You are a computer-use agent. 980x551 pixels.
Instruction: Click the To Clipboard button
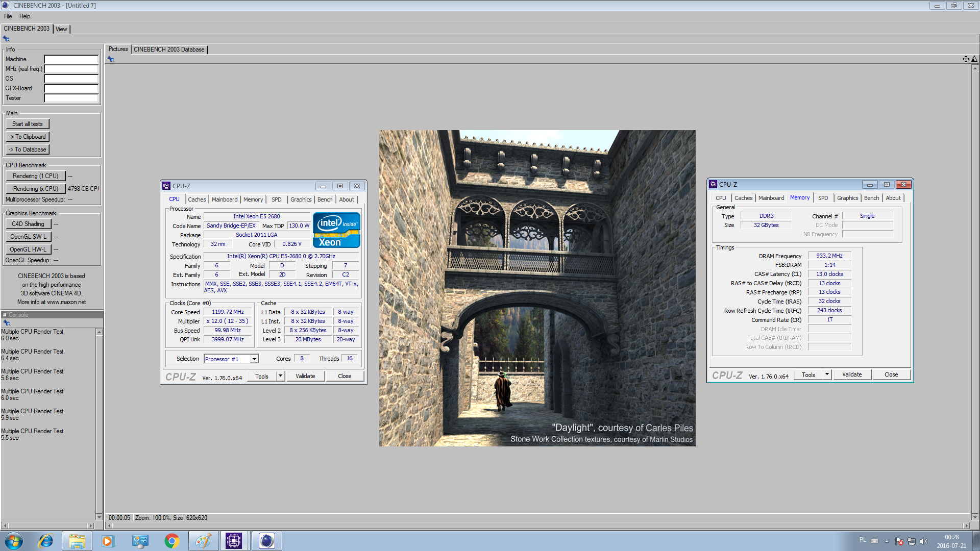coord(28,137)
